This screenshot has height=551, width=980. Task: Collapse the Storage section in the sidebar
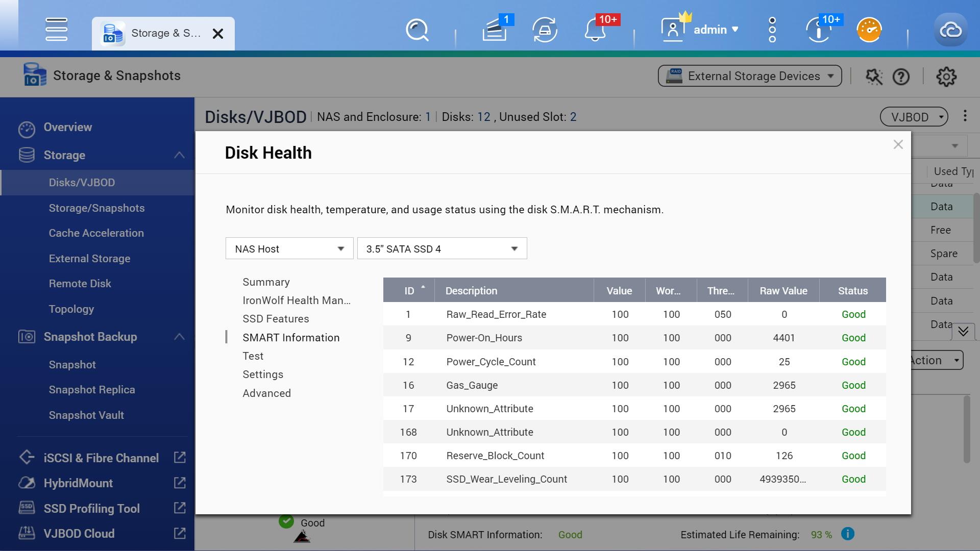point(179,155)
